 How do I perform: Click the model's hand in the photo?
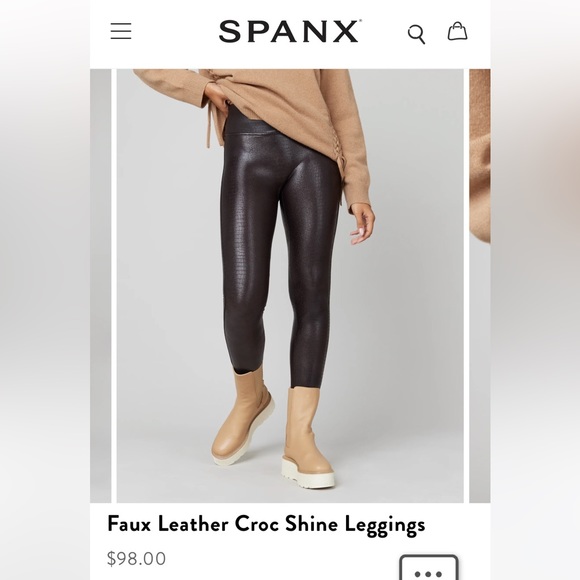(x=362, y=224)
